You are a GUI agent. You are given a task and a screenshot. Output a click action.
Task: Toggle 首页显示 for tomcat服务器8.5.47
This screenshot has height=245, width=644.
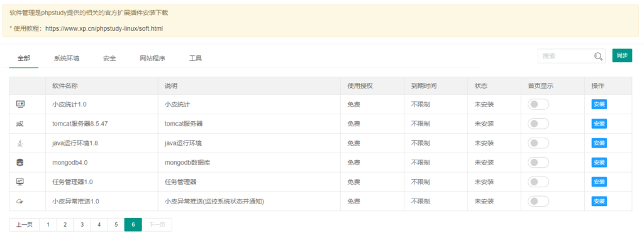pyautogui.click(x=538, y=124)
